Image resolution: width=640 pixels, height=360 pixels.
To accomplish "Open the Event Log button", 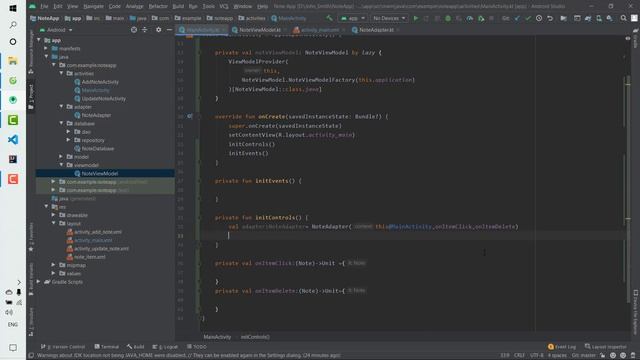I will tap(562, 347).
